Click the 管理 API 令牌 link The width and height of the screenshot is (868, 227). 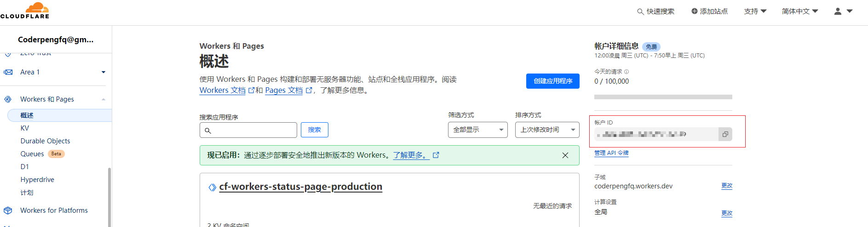click(611, 153)
